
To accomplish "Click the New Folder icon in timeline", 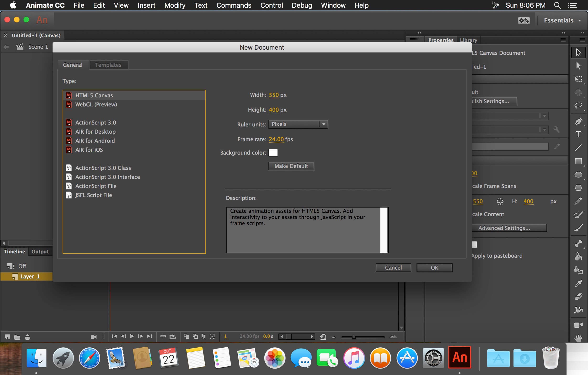I will 17,337.
